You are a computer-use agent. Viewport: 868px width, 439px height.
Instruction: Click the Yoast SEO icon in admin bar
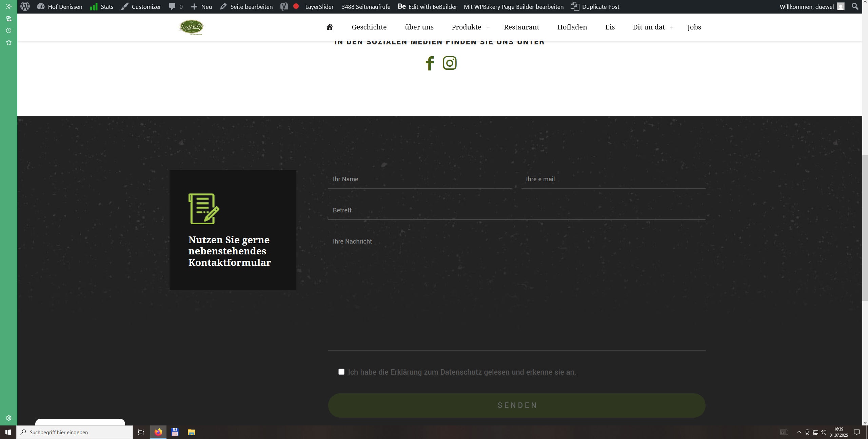tap(284, 6)
